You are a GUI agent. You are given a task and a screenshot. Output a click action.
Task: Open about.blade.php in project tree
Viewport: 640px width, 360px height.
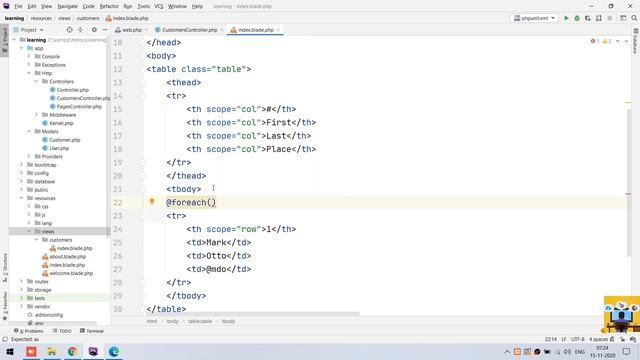tap(64, 256)
